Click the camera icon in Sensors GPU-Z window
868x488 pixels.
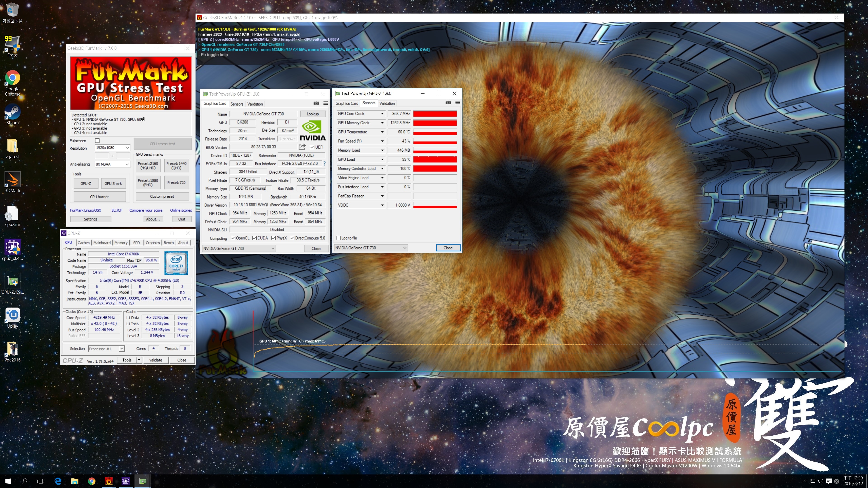point(448,103)
